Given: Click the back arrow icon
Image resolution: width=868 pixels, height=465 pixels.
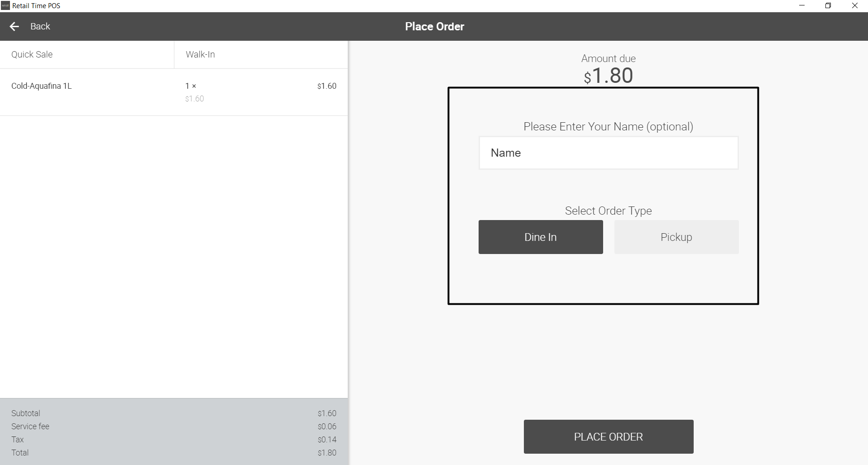Looking at the screenshot, I should [14, 27].
